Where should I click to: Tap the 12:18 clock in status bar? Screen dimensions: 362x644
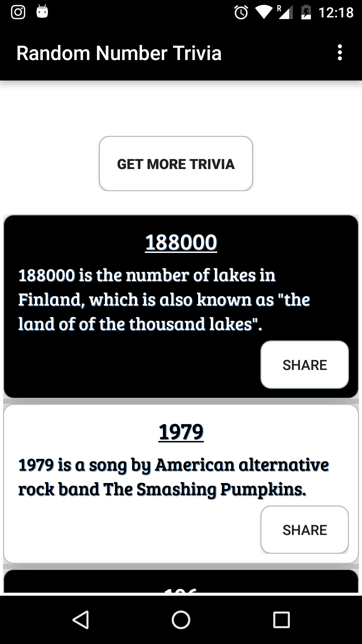[x=336, y=13]
